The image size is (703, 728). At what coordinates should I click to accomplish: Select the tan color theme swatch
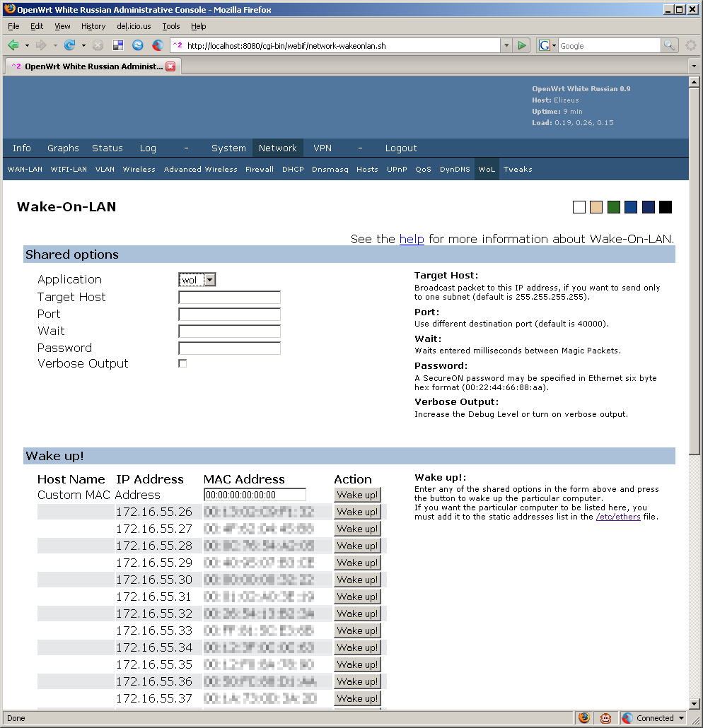click(596, 207)
